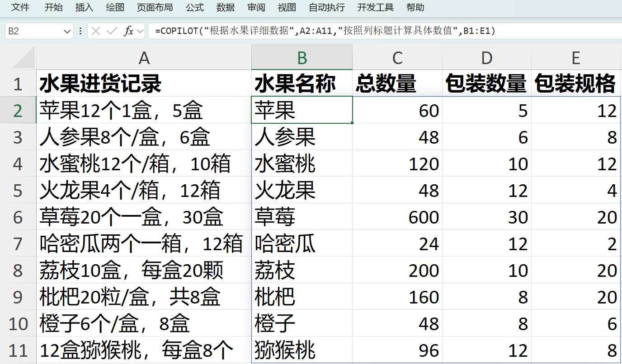This screenshot has height=364, width=622.
Task: Open the 自动执行 tab
Action: 327,7
